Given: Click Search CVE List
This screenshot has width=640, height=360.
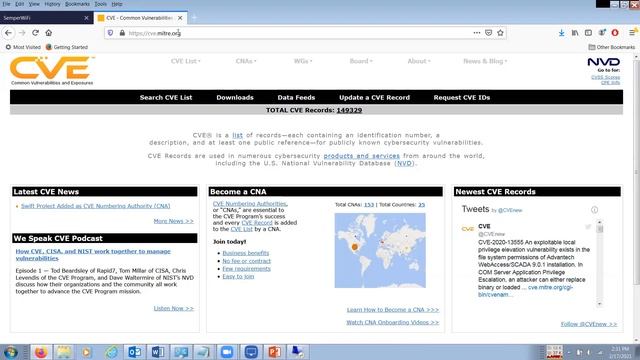Looking at the screenshot, I should 166,98.
